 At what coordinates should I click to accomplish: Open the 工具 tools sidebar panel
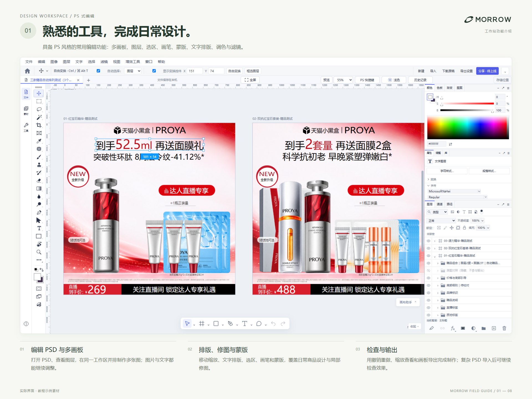[x=26, y=127]
